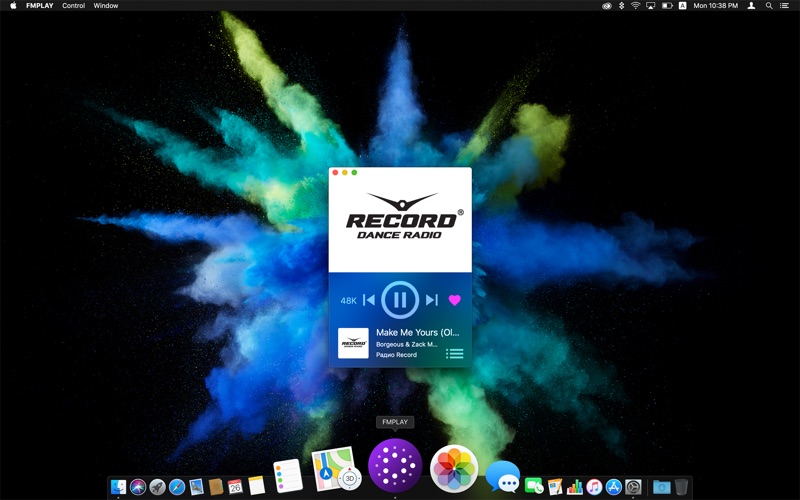Image resolution: width=800 pixels, height=500 pixels.
Task: Open Messages from the Dock
Action: pyautogui.click(x=503, y=477)
